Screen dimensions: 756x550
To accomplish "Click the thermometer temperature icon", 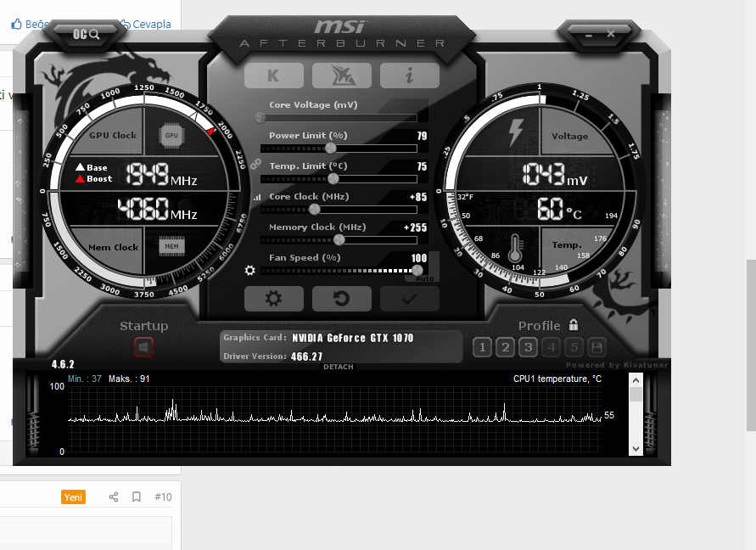I will pyautogui.click(x=515, y=249).
